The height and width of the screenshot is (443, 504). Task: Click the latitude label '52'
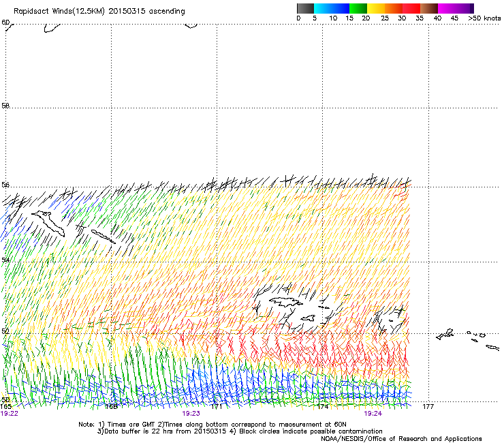coord(5,331)
